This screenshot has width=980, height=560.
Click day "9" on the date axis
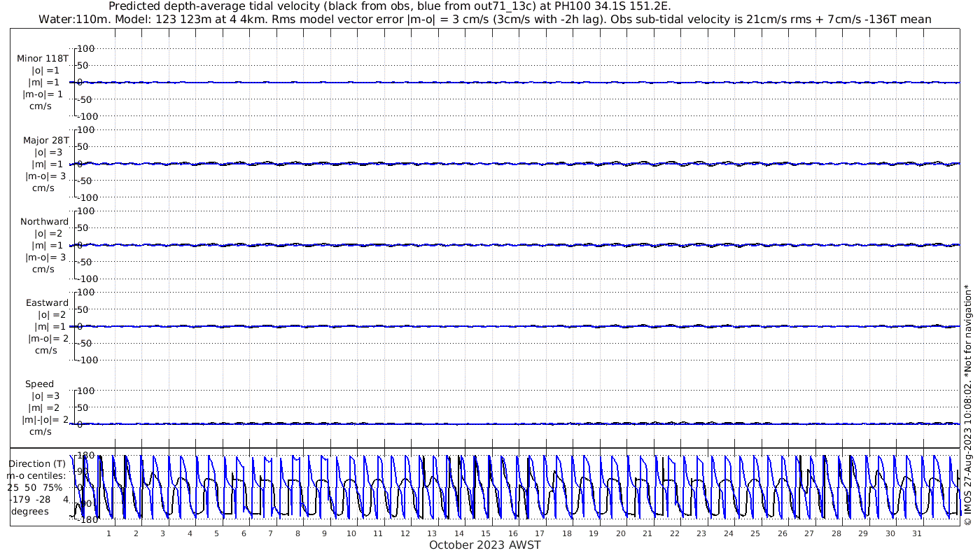tap(324, 533)
